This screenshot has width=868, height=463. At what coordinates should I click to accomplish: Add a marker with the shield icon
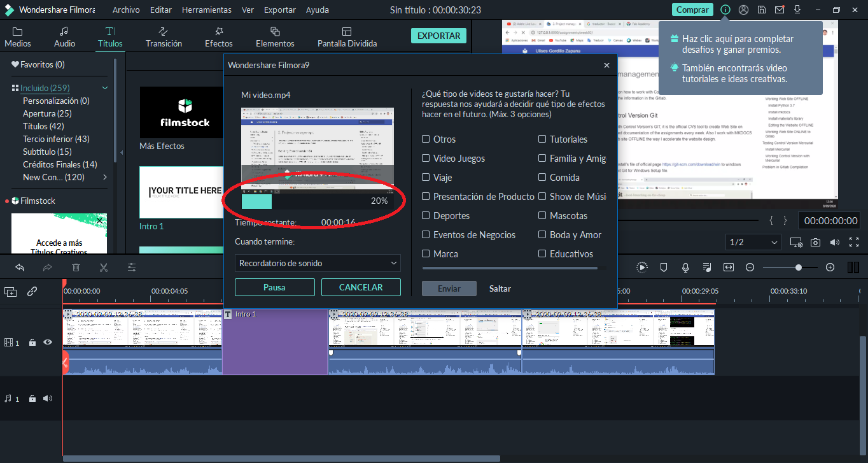pyautogui.click(x=663, y=267)
